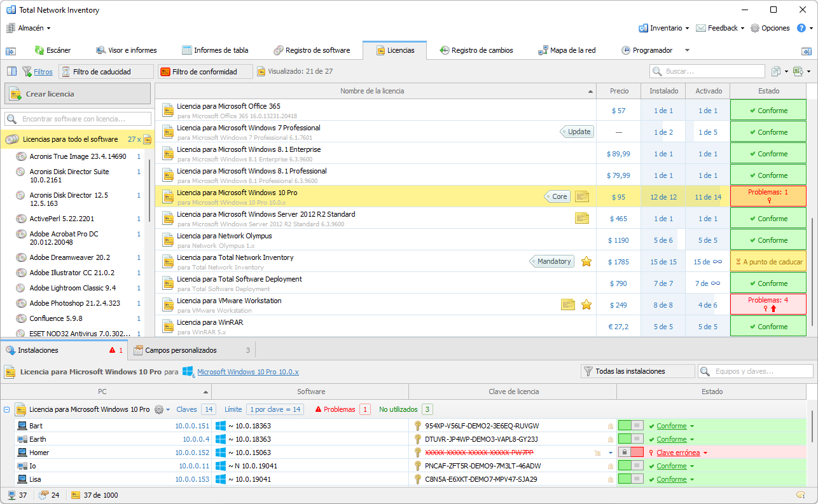
Task: Collapse the Licencia para Microsoft Windows 10 Pro group
Action: pos(7,410)
